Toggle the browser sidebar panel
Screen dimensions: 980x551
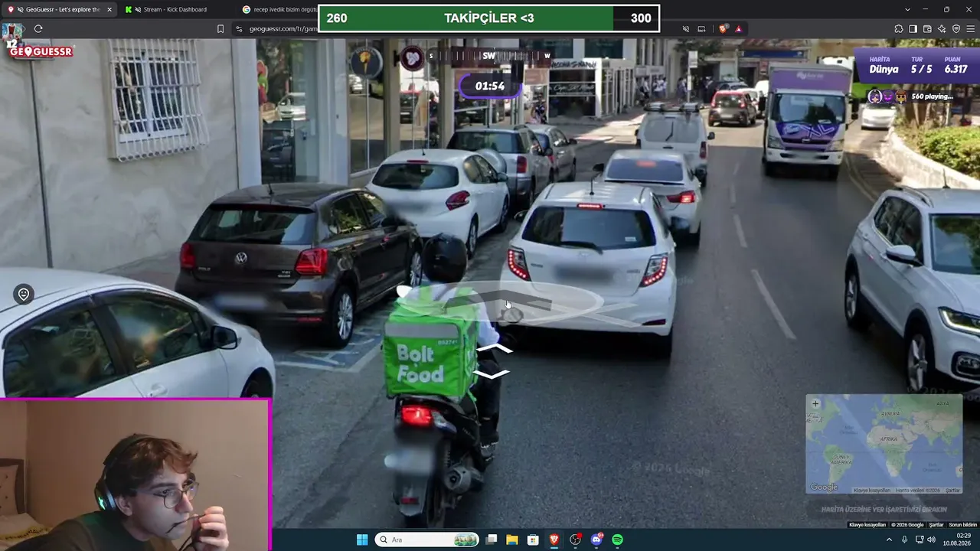point(913,29)
